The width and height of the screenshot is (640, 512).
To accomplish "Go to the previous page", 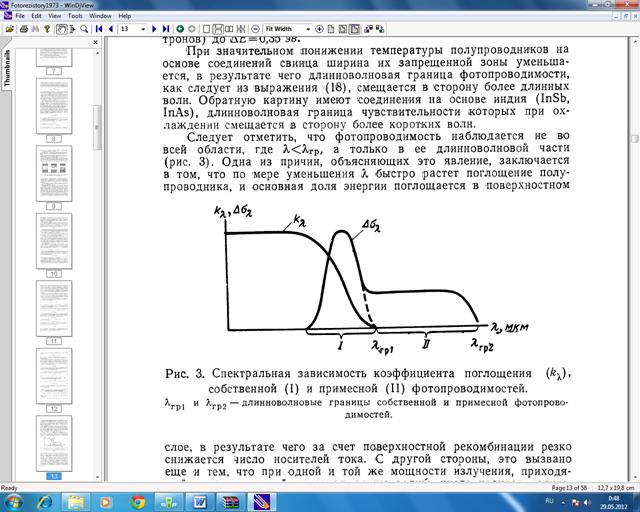I will [109, 29].
